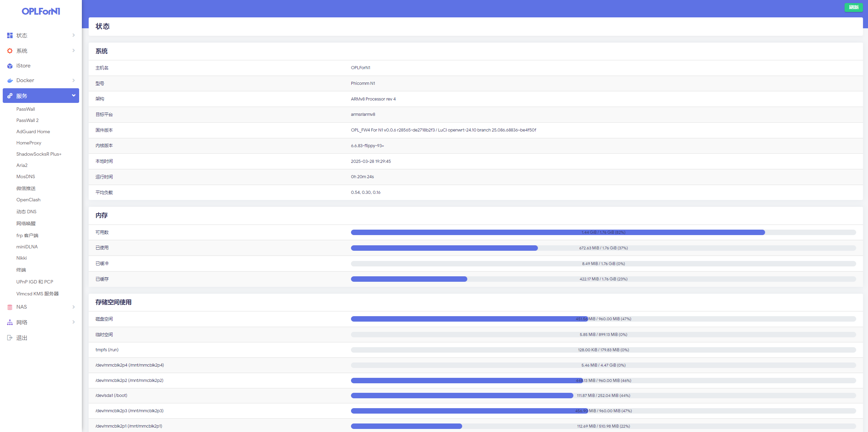
Task: Click firmware version text OPL_FW4 For N1
Action: (443, 130)
